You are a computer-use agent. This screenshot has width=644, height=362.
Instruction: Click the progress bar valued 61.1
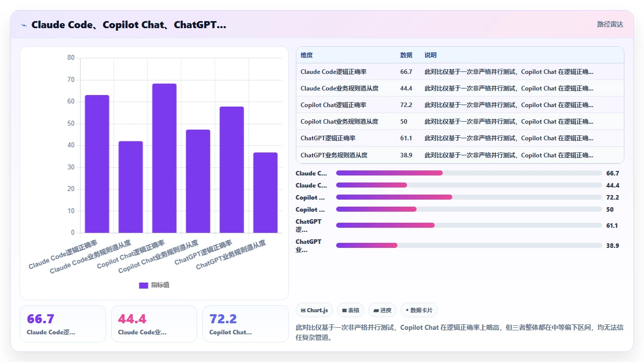[x=469, y=225]
